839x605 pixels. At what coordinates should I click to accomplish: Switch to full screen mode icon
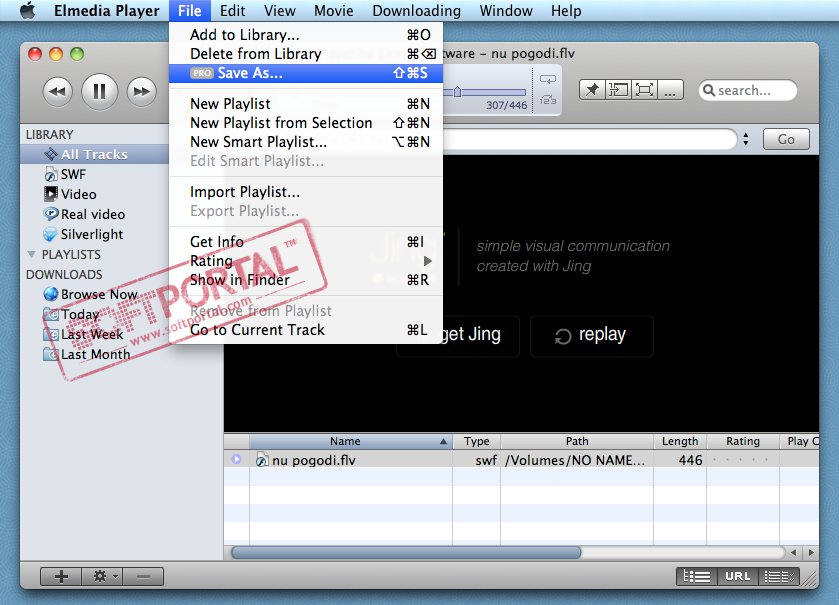[644, 90]
